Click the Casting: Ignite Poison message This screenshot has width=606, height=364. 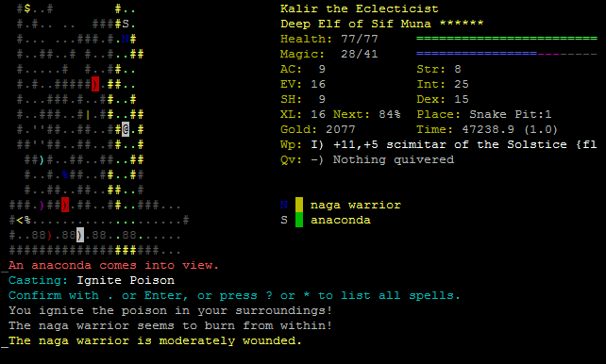[92, 280]
